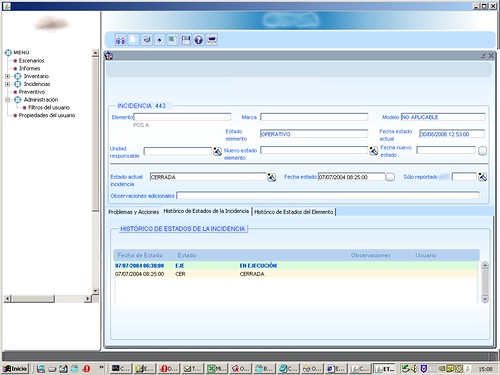Select Preventivo in the menu tree
This screenshot has height=375, width=500.
coord(32,92)
